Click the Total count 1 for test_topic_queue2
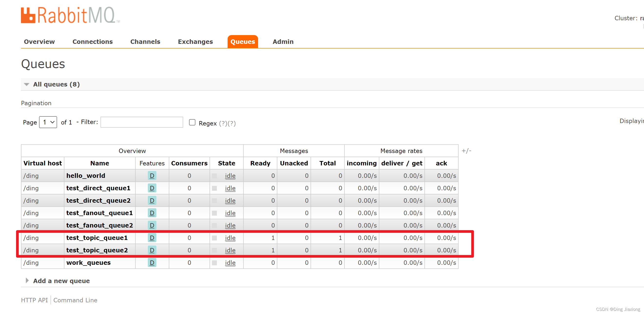Viewport: 644px width, 314px height. pyautogui.click(x=340, y=251)
